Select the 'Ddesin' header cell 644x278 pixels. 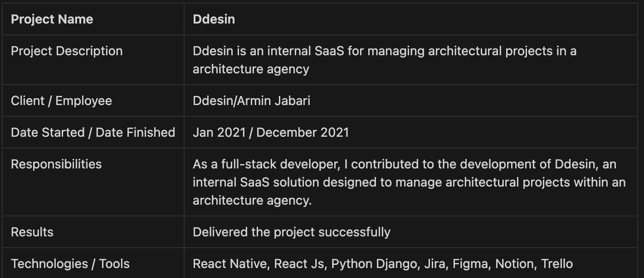214,19
